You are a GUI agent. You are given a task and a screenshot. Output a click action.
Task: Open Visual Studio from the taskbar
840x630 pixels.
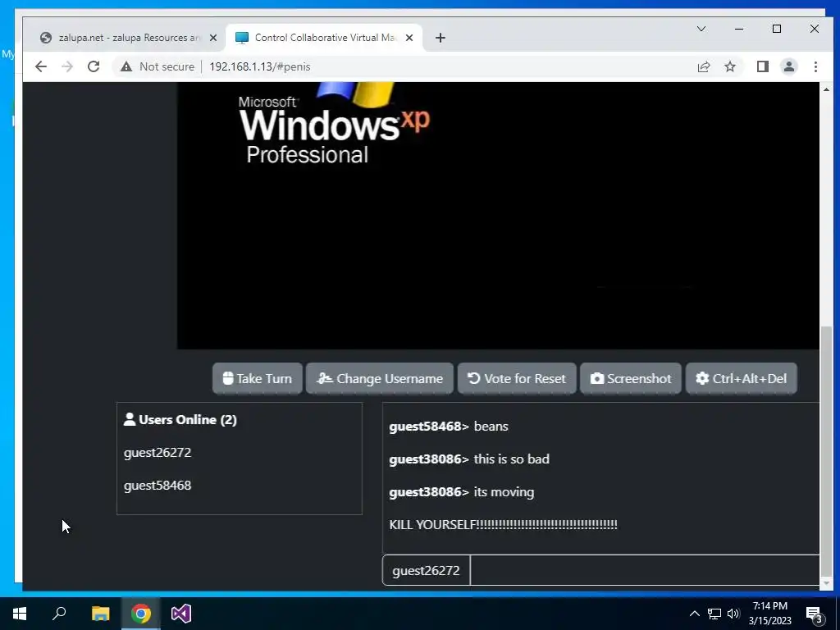(x=181, y=614)
